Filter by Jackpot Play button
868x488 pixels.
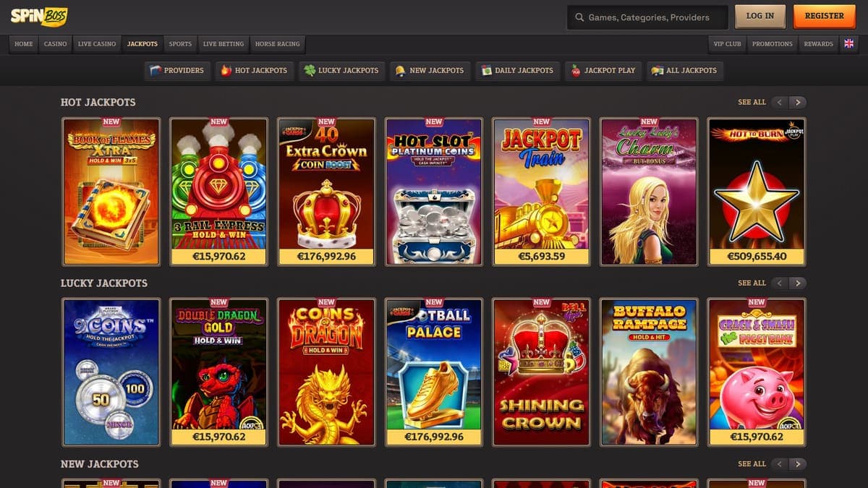tap(603, 70)
